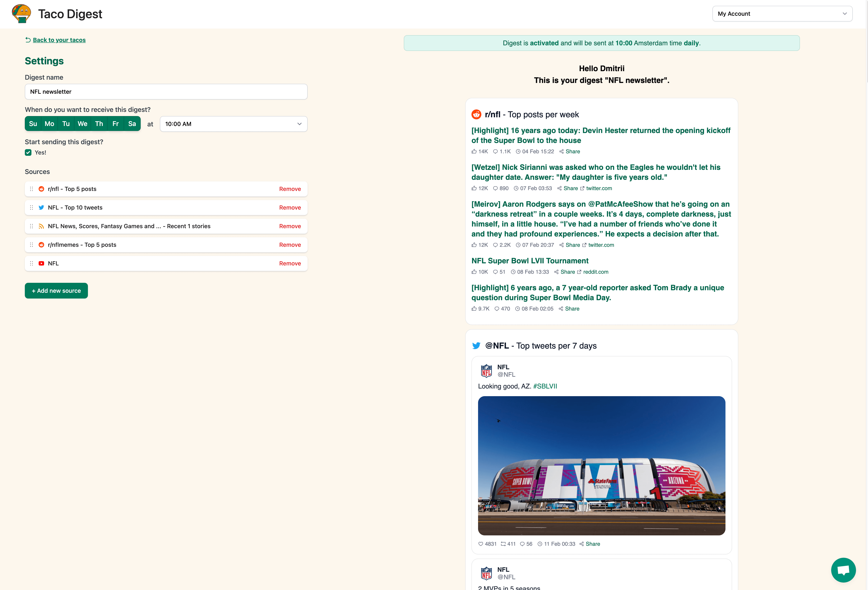Open twitter.com link on Rodgers post
Viewport: 868px width, 590px height.
(x=601, y=245)
